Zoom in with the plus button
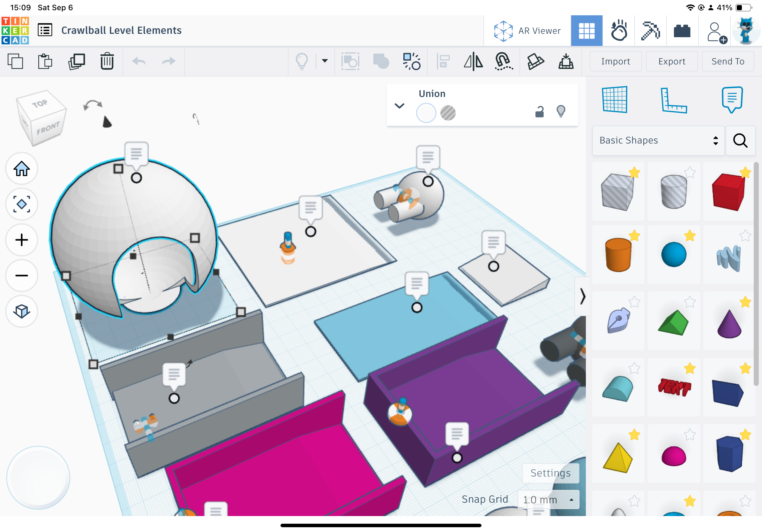This screenshot has height=532, width=762. (x=22, y=240)
